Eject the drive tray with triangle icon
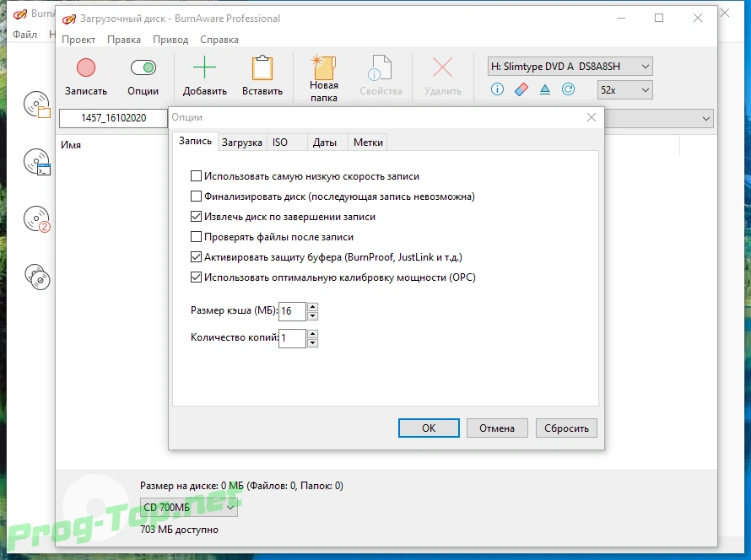This screenshot has height=560, width=751. [x=544, y=89]
